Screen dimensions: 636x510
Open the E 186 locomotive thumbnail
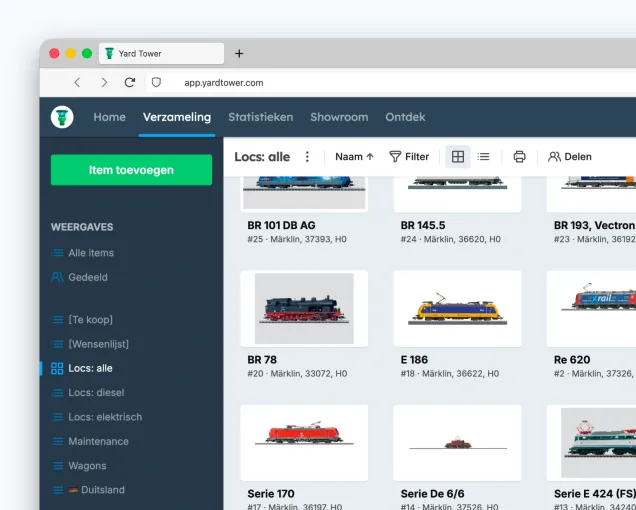(457, 308)
